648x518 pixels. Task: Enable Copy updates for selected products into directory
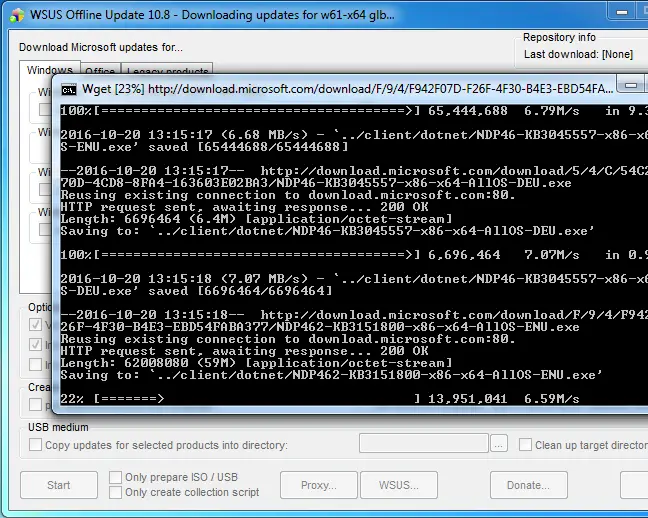pyautogui.click(x=35, y=445)
